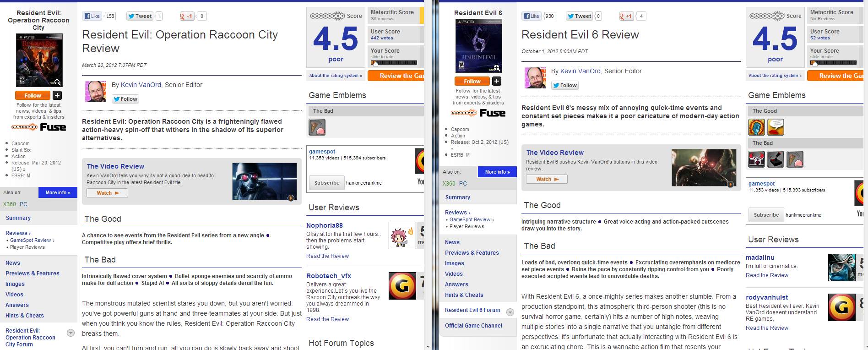Tweet the Operation Raccoon City review
This screenshot has width=868, height=350.
140,16
